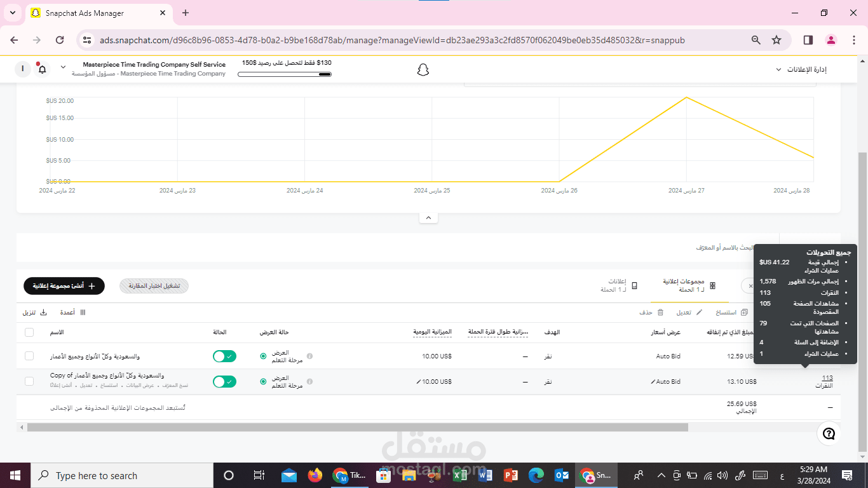The image size is (868, 488).
Task: Bookmark this page with the star
Action: 776,40
